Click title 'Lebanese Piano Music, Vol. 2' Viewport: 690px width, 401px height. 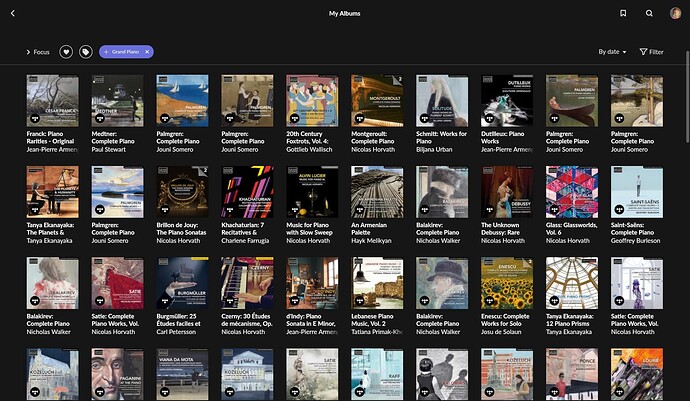tap(372, 320)
